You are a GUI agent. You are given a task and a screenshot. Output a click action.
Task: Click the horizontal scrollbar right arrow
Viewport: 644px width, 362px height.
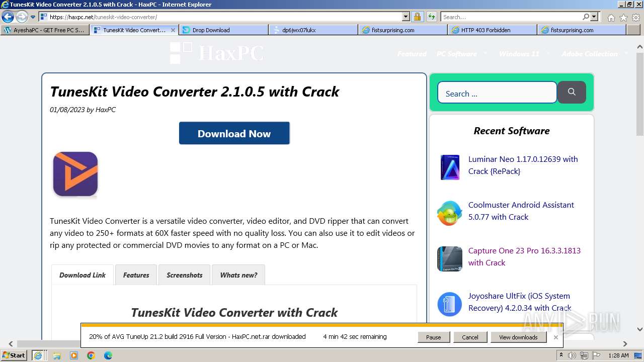[x=625, y=344]
